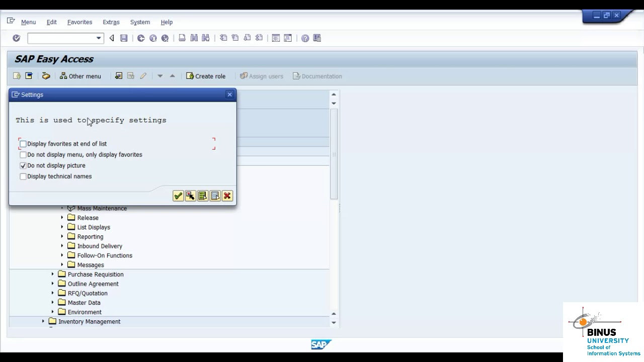Click the First Page icon
The image size is (644, 362).
click(x=223, y=38)
